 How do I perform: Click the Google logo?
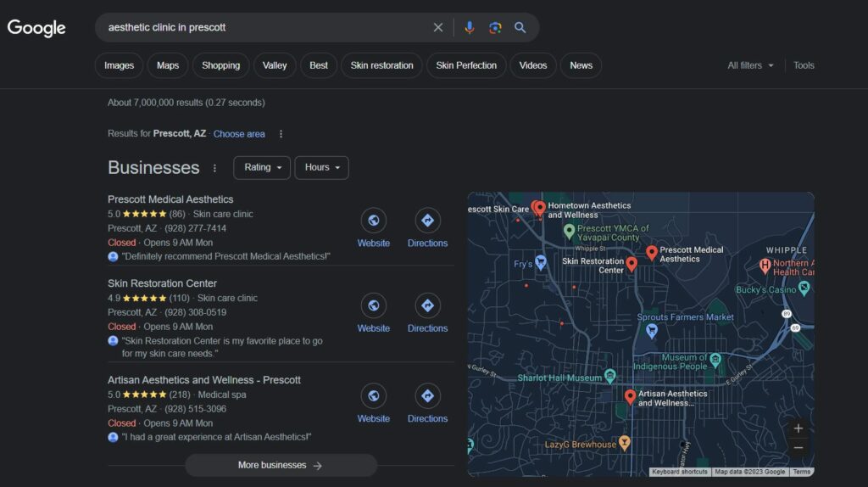[36, 28]
